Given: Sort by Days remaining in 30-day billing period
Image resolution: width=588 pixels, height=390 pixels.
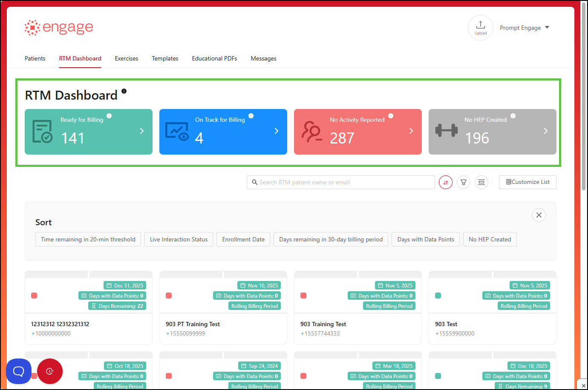Looking at the screenshot, I should point(331,239).
